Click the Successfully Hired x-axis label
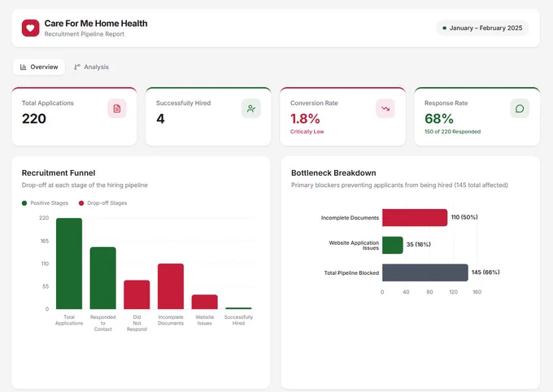This screenshot has width=553, height=392. [238, 320]
